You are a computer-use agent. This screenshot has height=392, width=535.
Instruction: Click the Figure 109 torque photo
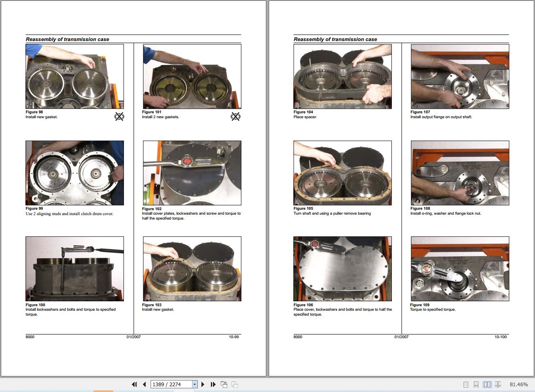(460, 269)
